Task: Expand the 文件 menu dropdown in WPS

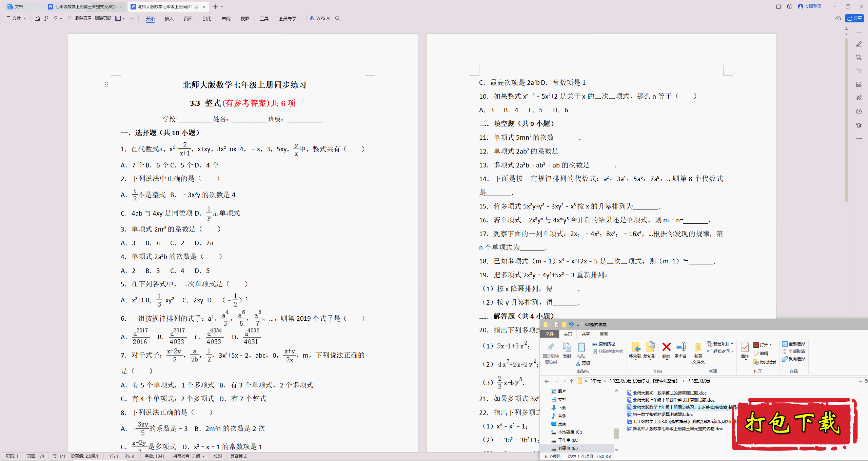Action: point(16,18)
